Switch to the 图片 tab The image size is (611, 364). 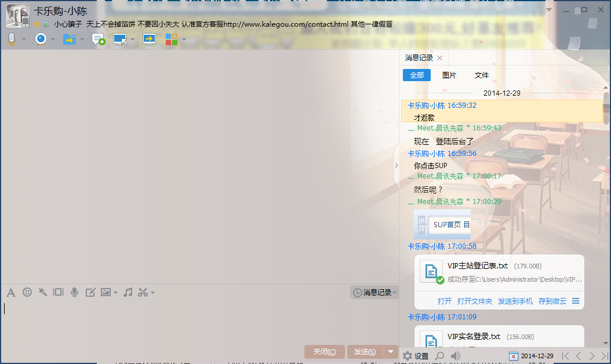tap(449, 75)
